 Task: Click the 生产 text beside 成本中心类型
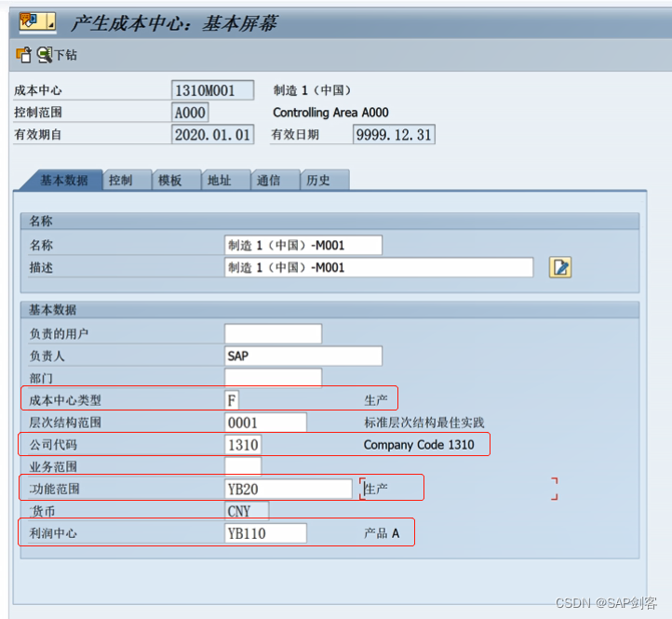pyautogui.click(x=376, y=400)
